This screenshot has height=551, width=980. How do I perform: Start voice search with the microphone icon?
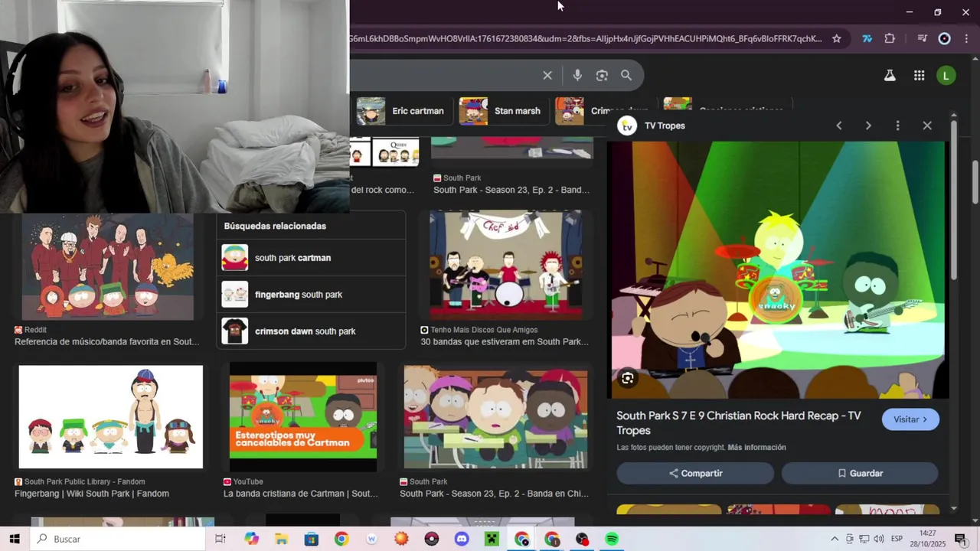tap(577, 75)
